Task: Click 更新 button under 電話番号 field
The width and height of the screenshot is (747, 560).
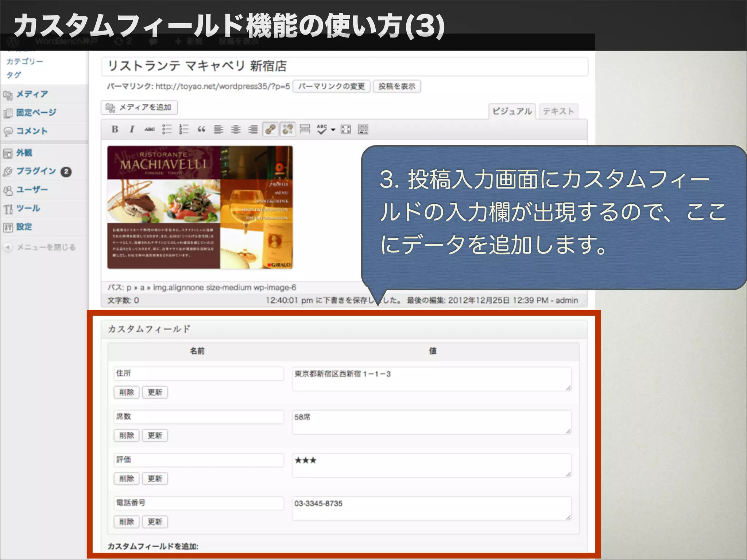Action: 155,522
